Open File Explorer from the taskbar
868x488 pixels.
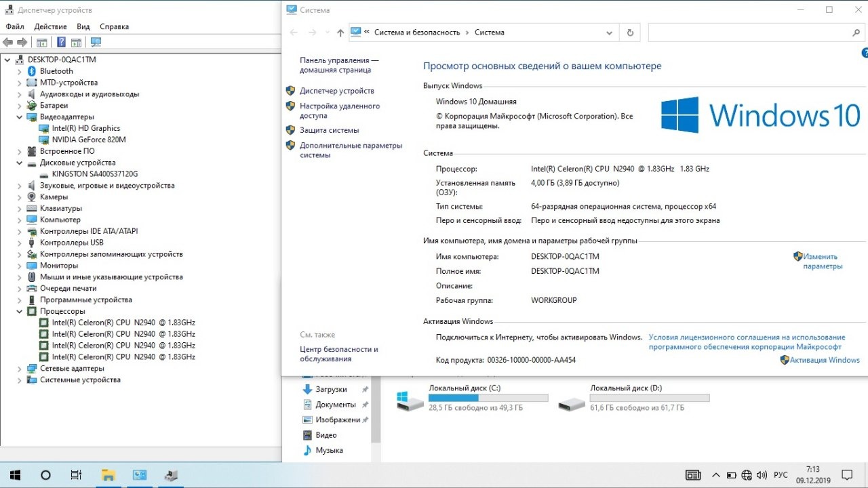108,475
